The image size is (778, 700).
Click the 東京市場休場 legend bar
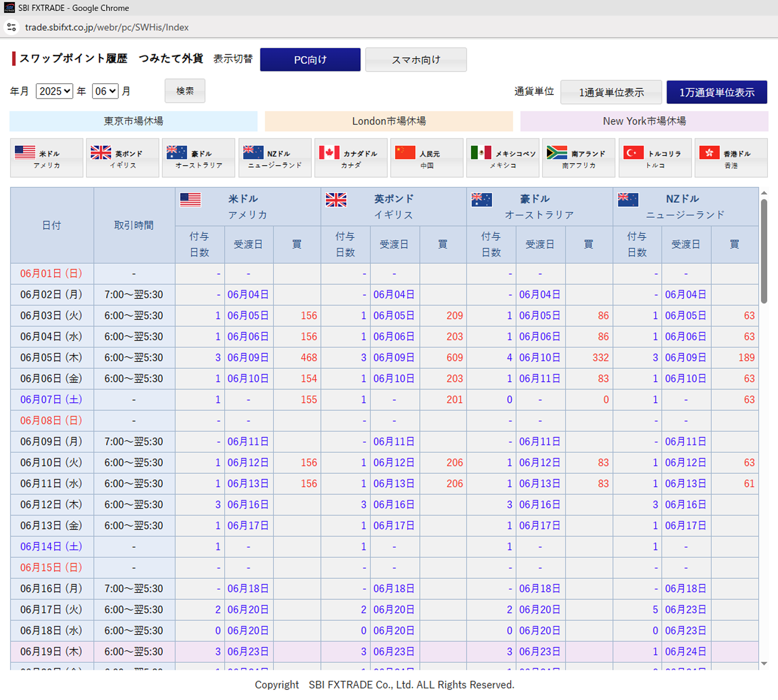click(x=133, y=121)
